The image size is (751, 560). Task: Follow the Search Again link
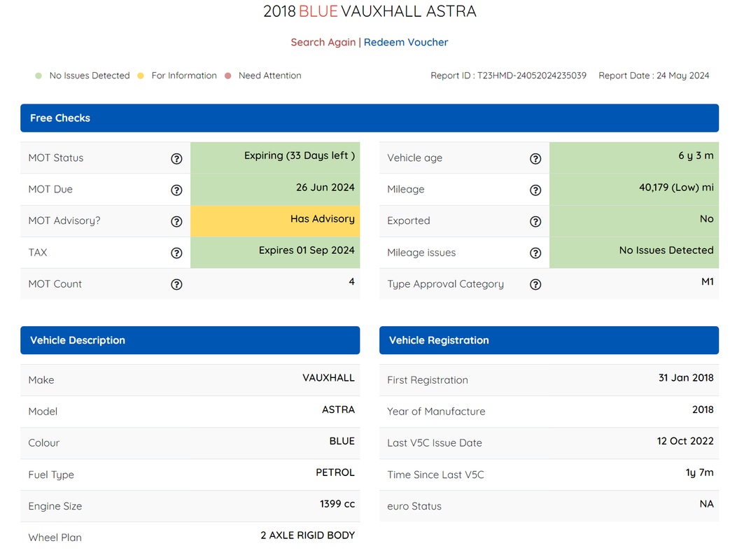323,42
